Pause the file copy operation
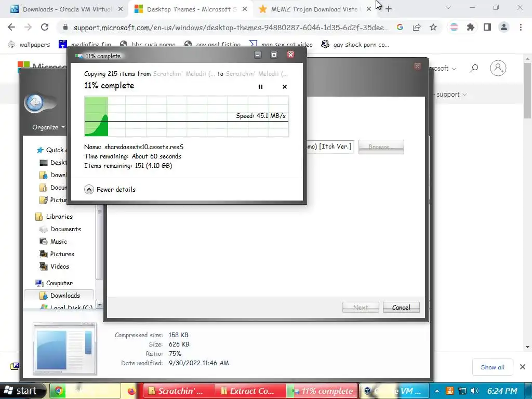Screen dimensions: 532x399 tap(260, 87)
